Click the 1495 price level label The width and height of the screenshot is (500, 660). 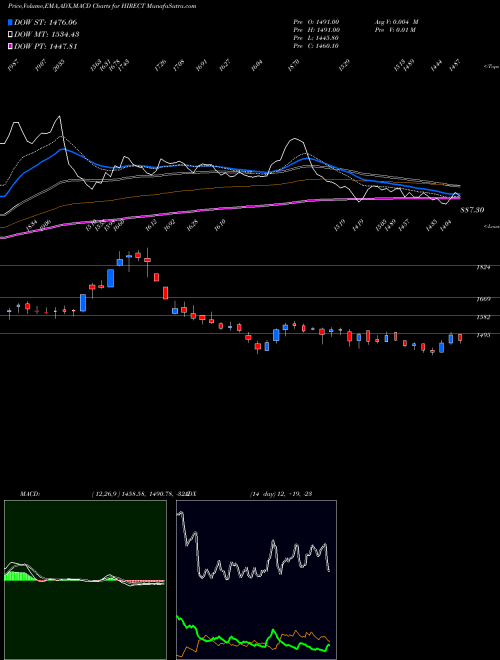483,335
